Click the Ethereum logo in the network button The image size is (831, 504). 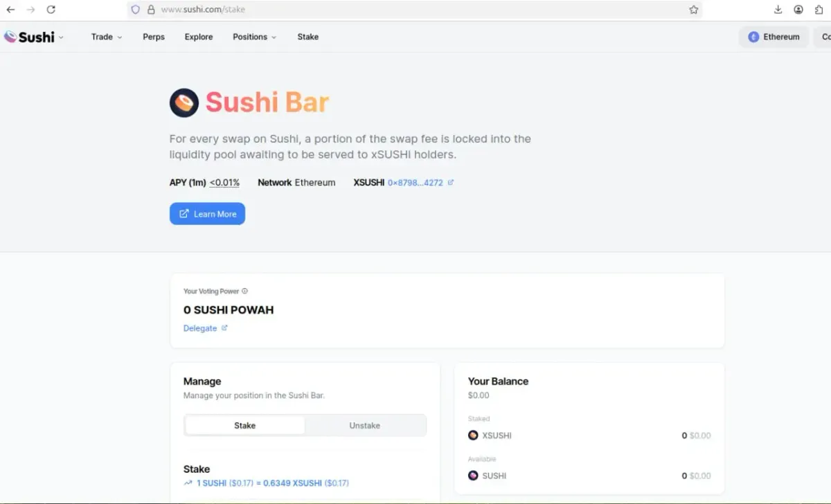753,37
